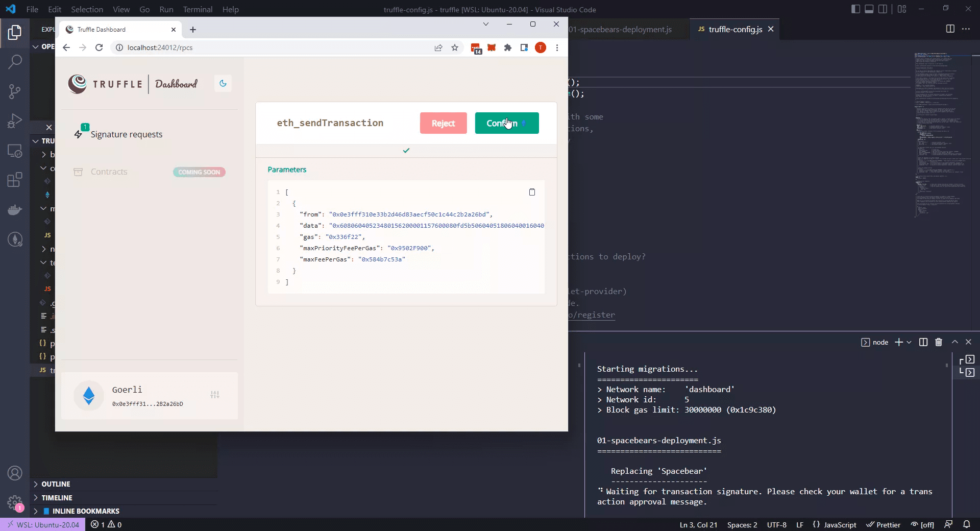Screen dimensions: 980x531
Task: Open the File menu
Action: [x=32, y=9]
